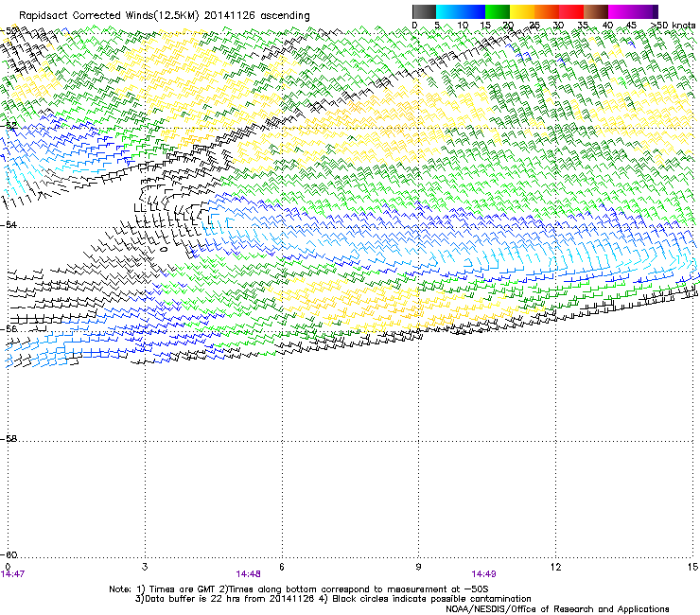Click the purple "14:47" time stamp
Image resolution: width=700 pixels, height=615 pixels.
pyautogui.click(x=12, y=574)
